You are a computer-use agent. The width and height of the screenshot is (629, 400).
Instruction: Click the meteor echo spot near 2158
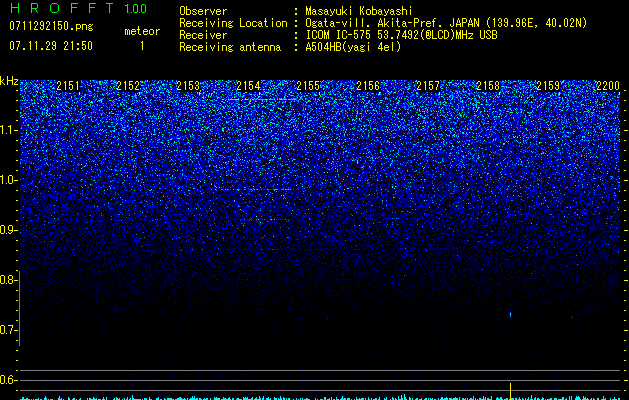510,315
